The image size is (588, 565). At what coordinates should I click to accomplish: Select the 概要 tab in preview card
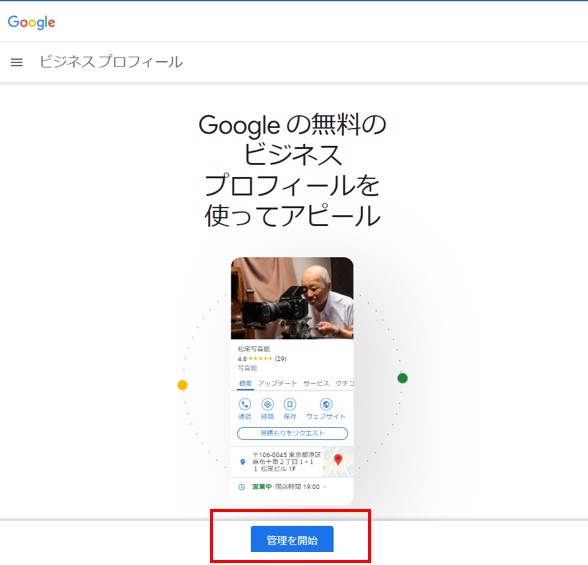pos(246,384)
